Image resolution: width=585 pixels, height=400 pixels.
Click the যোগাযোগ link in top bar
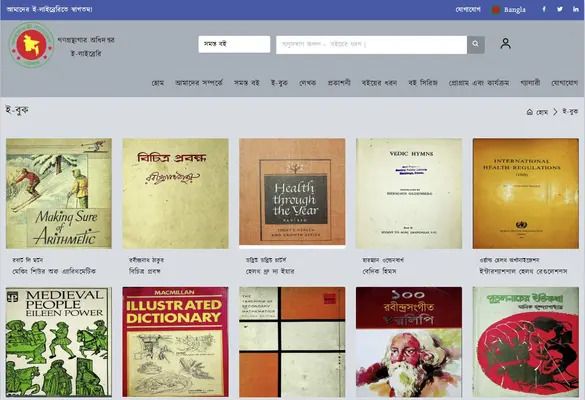tap(468, 9)
